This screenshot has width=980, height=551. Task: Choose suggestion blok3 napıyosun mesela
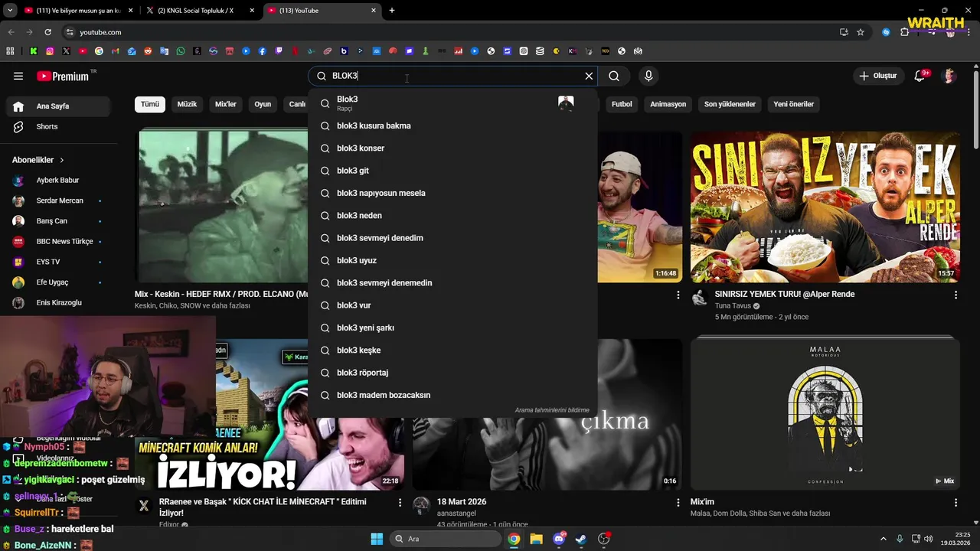[452, 193]
